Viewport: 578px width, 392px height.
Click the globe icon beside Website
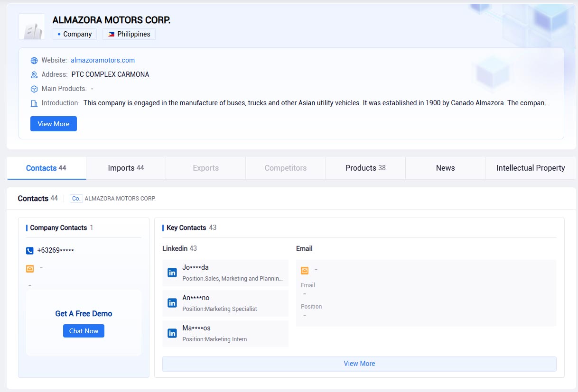(34, 61)
